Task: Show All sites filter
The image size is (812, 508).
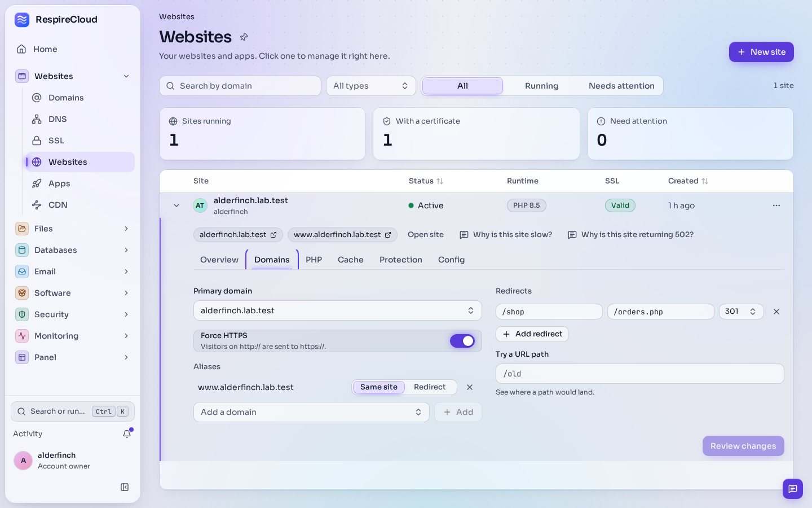Action: [462, 86]
